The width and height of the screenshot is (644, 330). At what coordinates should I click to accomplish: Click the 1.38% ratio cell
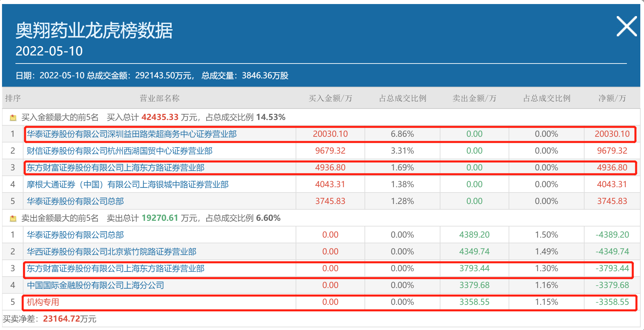tap(402, 184)
